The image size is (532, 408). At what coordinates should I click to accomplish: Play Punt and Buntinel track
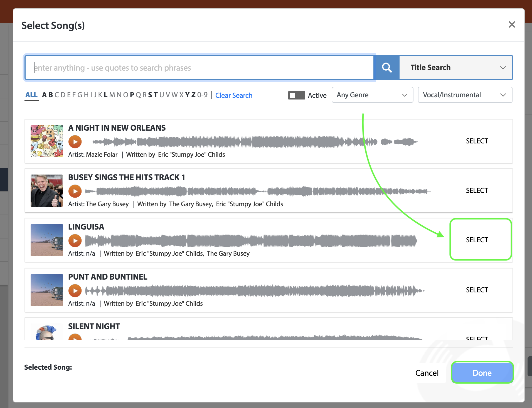pyautogui.click(x=75, y=291)
